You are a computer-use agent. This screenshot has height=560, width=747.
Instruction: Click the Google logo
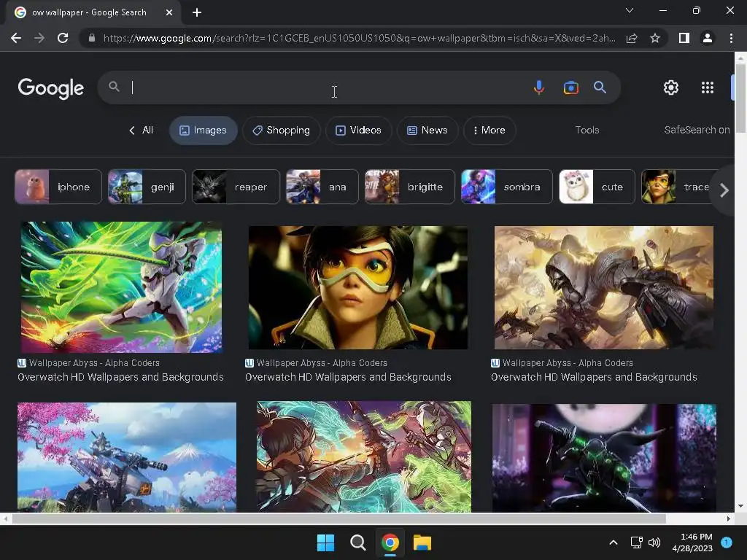coord(51,88)
